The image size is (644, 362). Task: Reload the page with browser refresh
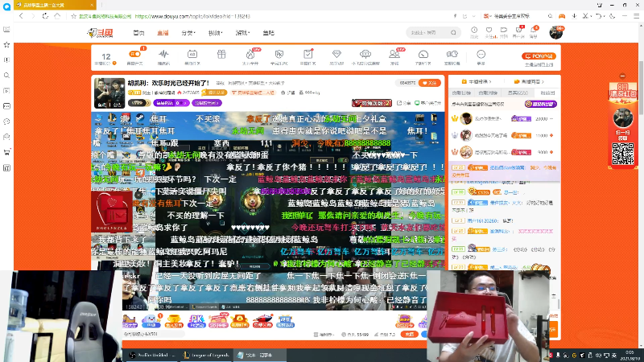pos(45,16)
